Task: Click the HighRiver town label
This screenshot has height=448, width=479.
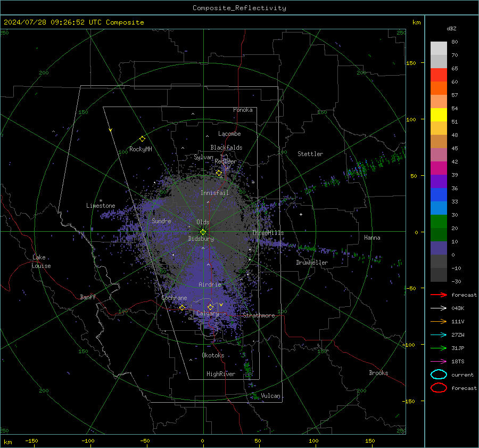Action: tap(221, 374)
